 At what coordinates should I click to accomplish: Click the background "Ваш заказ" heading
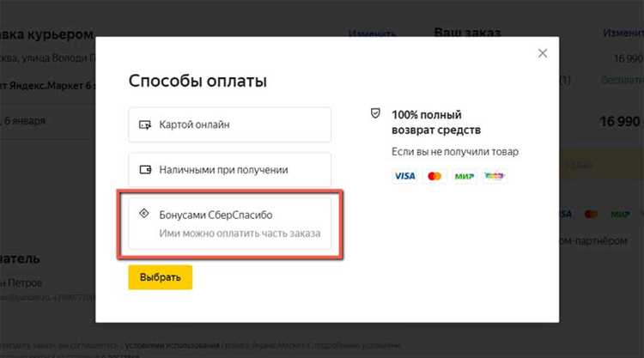coord(467,32)
